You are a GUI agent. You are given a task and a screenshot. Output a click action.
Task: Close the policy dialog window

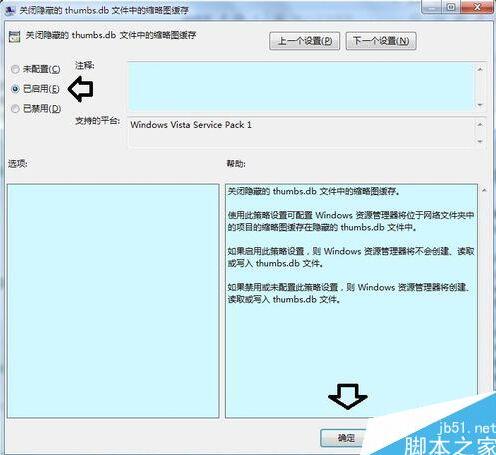coord(477,7)
